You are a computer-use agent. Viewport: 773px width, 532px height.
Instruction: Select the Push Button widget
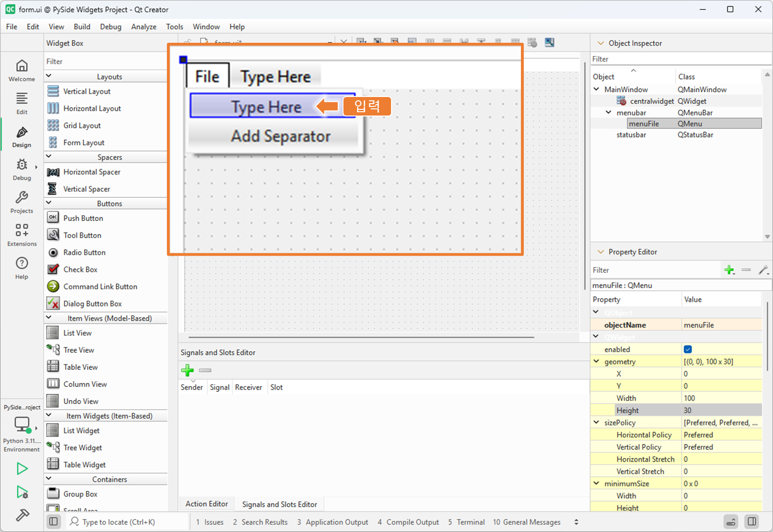(x=83, y=218)
